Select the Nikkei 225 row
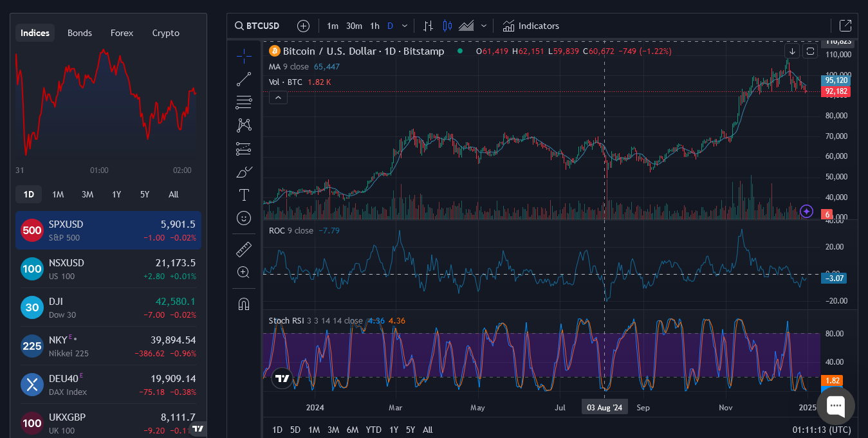868x438 pixels. pyautogui.click(x=108, y=346)
